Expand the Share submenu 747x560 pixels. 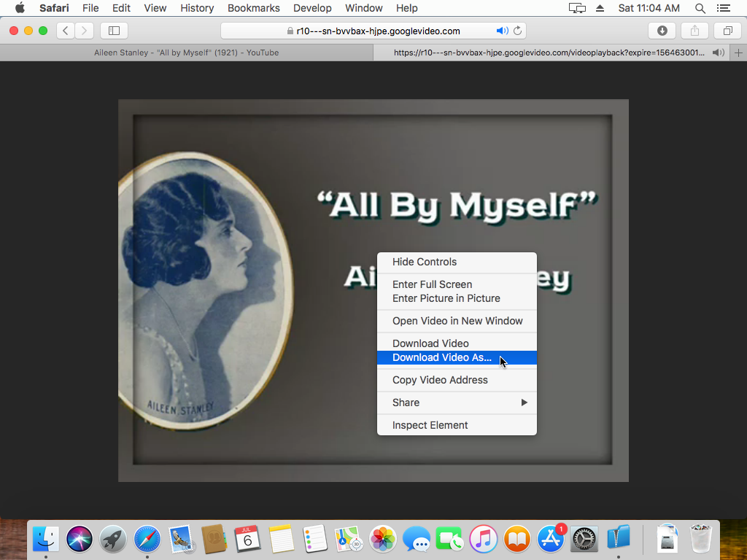tap(457, 402)
